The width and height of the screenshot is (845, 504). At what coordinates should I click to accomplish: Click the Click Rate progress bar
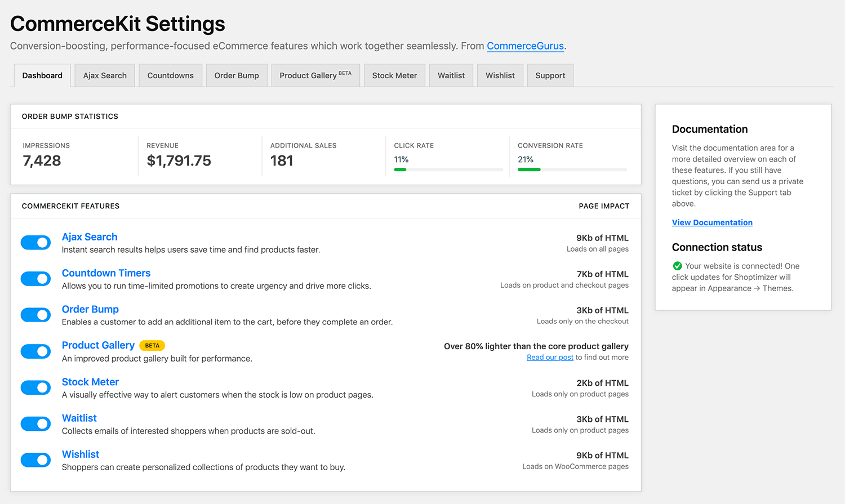pos(448,170)
